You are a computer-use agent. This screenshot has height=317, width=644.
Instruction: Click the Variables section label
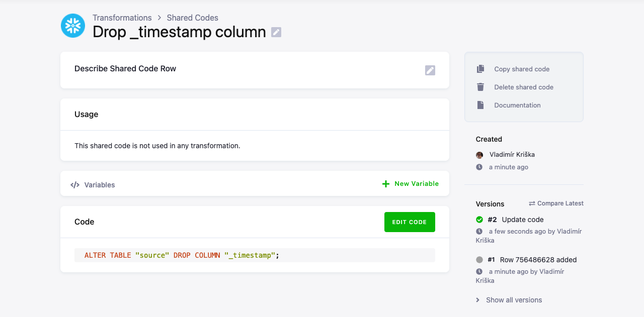click(x=100, y=185)
